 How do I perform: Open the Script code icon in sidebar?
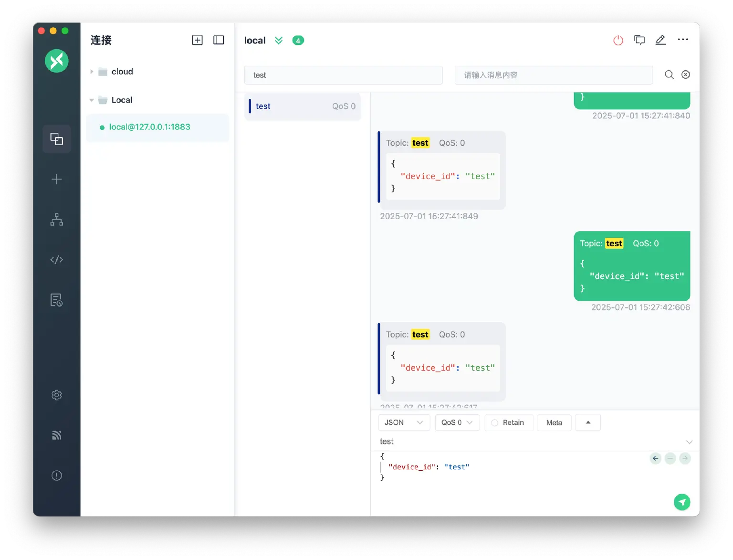[57, 260]
